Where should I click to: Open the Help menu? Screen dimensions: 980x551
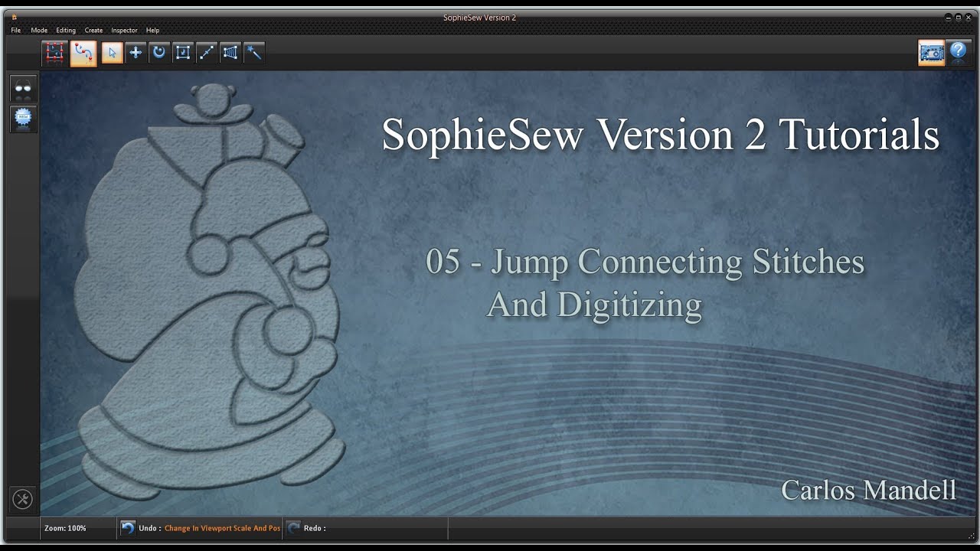coord(152,31)
